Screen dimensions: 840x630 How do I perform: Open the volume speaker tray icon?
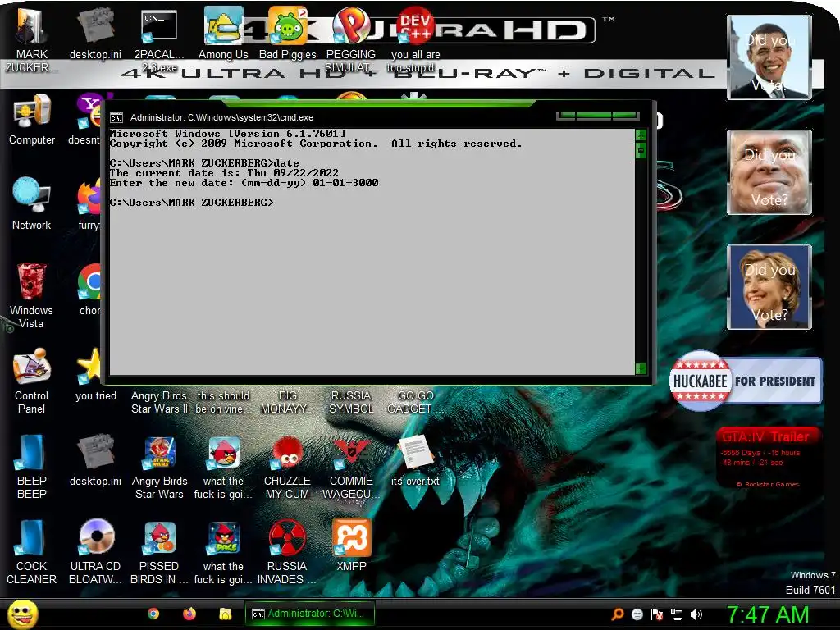coord(696,614)
